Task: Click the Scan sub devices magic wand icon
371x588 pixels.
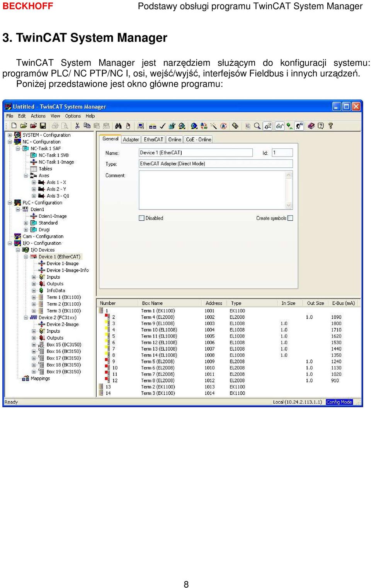Action: tap(213, 126)
